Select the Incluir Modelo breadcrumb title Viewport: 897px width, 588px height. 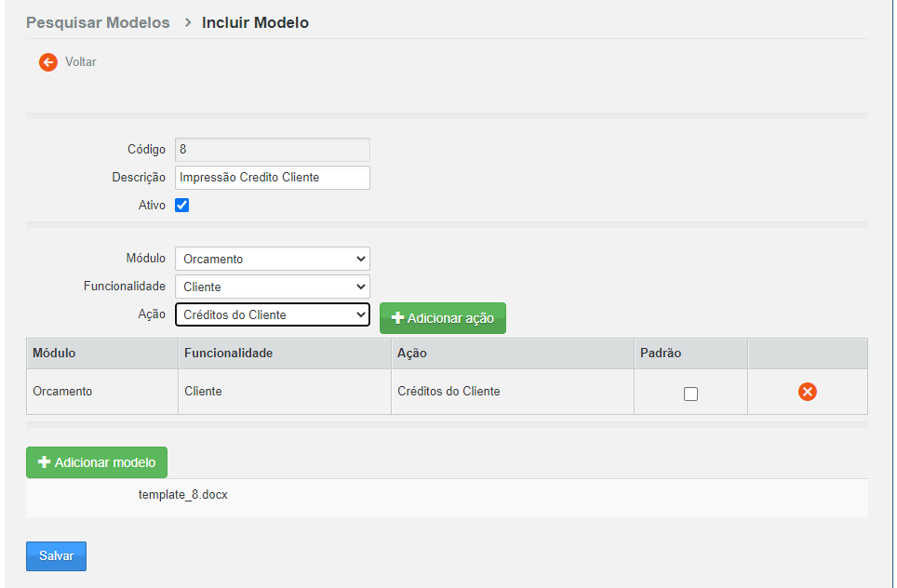tap(255, 22)
